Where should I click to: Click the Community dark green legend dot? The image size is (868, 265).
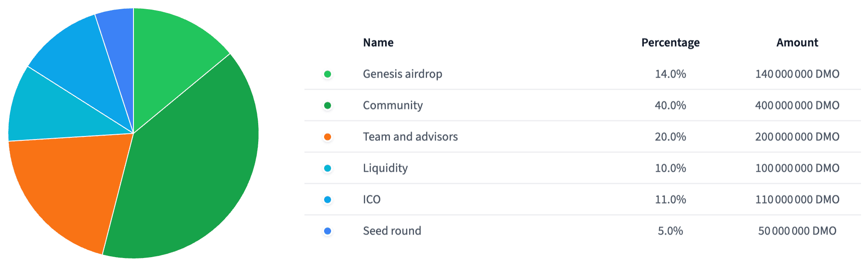click(328, 105)
